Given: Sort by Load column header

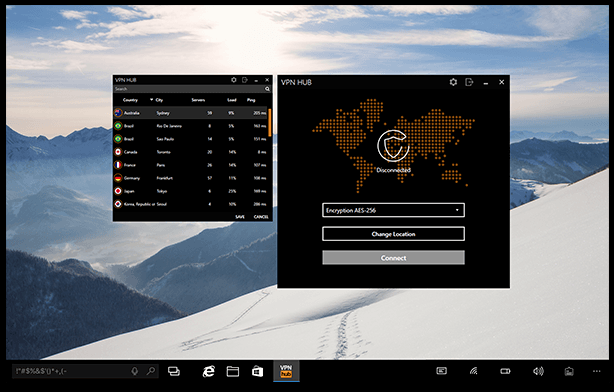Looking at the screenshot, I should 232,100.
